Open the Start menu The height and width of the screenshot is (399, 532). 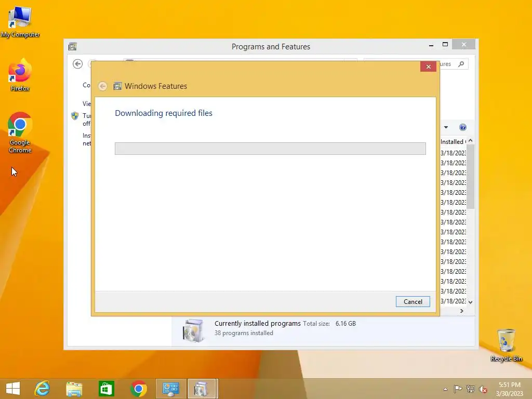pos(13,389)
